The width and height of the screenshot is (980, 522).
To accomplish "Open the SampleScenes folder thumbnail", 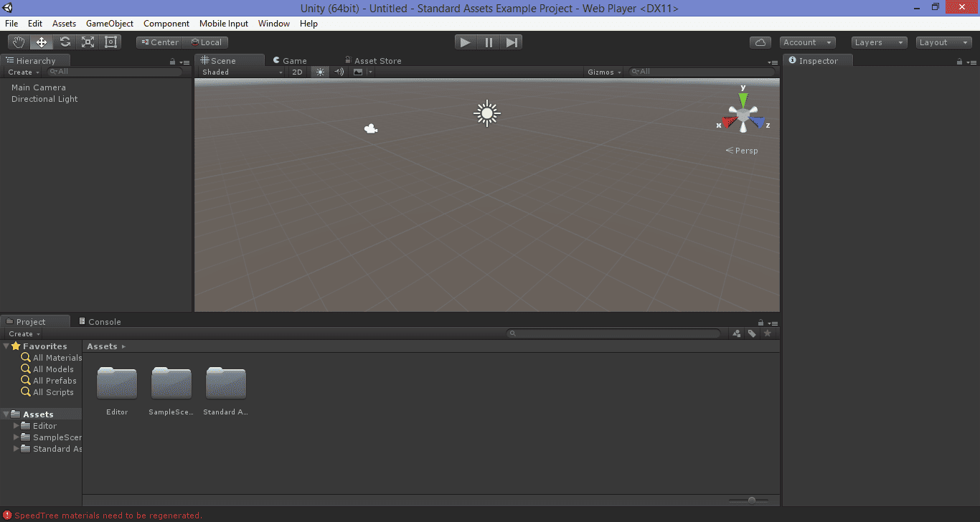I will pos(171,383).
